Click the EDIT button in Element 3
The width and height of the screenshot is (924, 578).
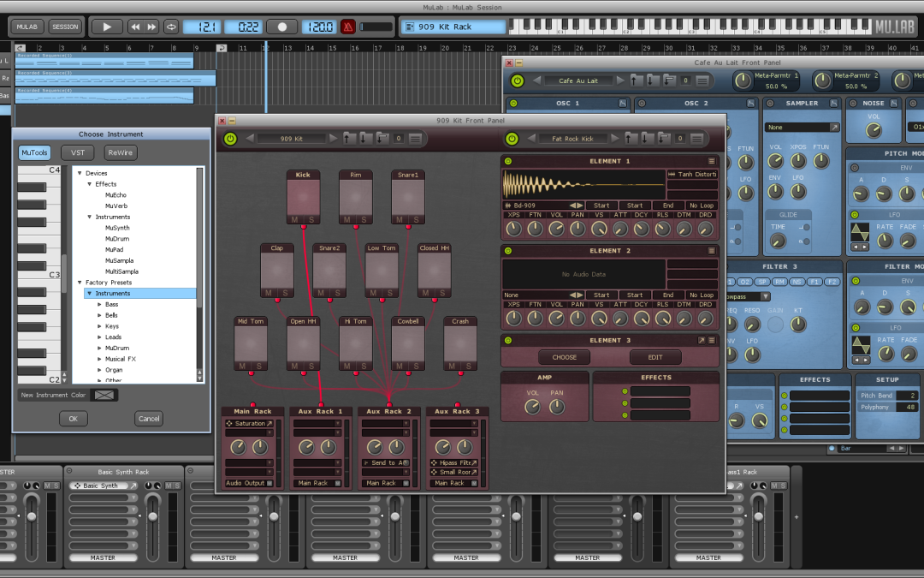[655, 357]
